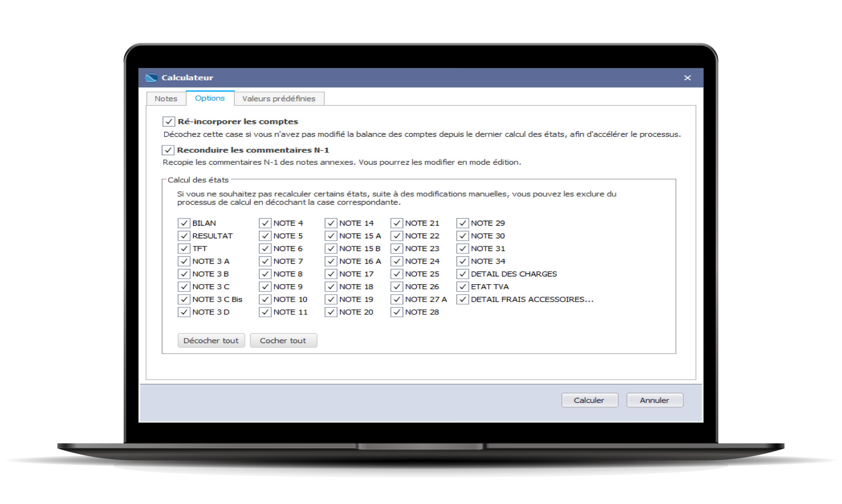
Task: Uncheck the NOTE 20 state
Action: tap(331, 312)
